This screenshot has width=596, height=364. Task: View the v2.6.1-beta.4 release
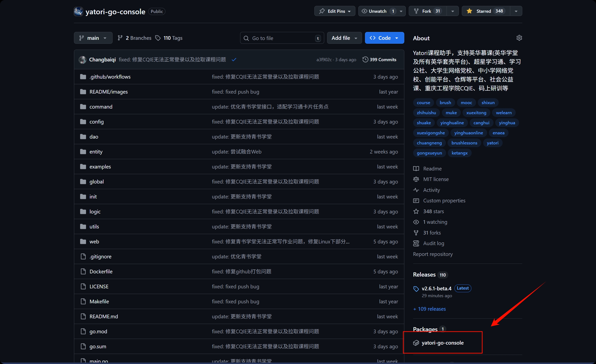click(436, 288)
